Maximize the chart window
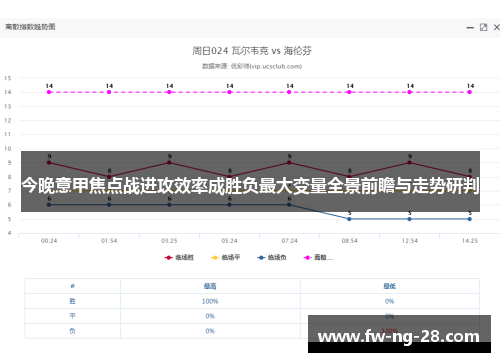The image size is (500, 362). coord(483,27)
